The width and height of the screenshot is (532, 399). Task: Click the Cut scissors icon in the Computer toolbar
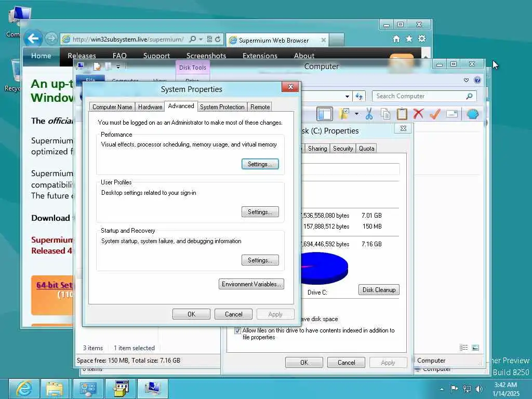(369, 114)
